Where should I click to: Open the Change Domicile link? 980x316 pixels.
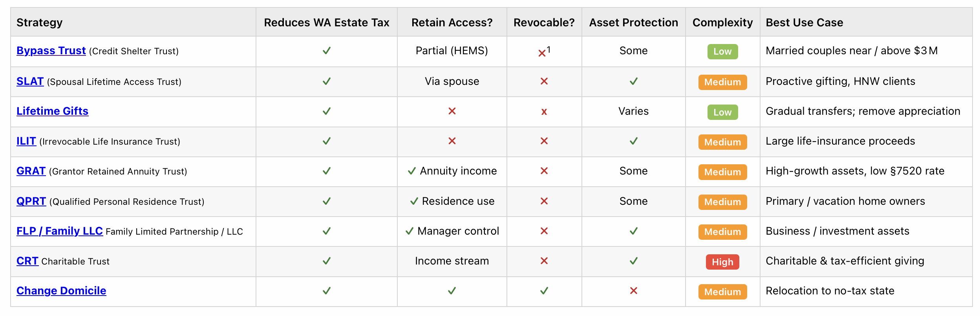(x=61, y=291)
